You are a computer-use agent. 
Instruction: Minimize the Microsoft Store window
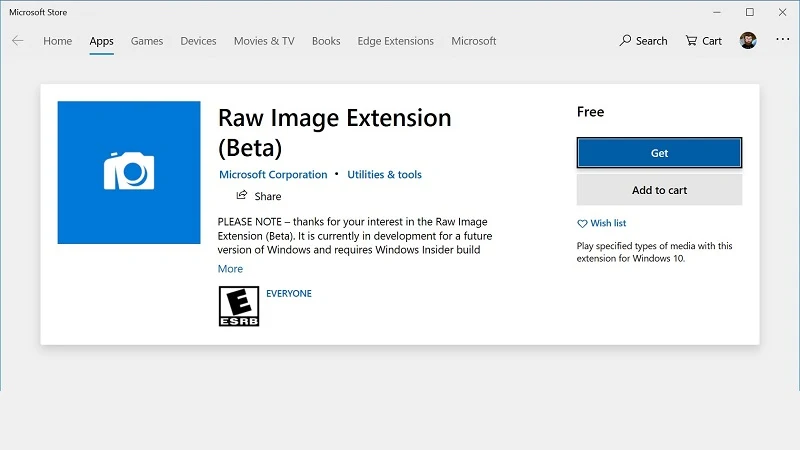click(x=717, y=12)
